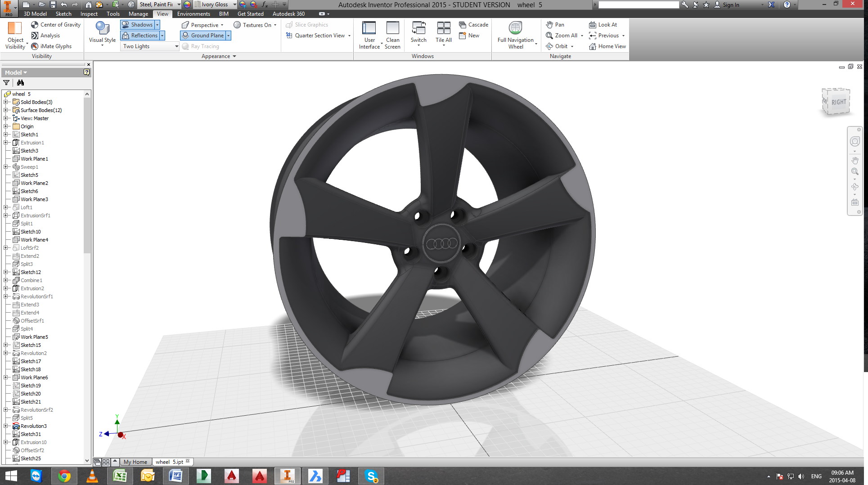The image size is (868, 485).
Task: Expand the Solid Bodies(3) node
Action: 5,102
